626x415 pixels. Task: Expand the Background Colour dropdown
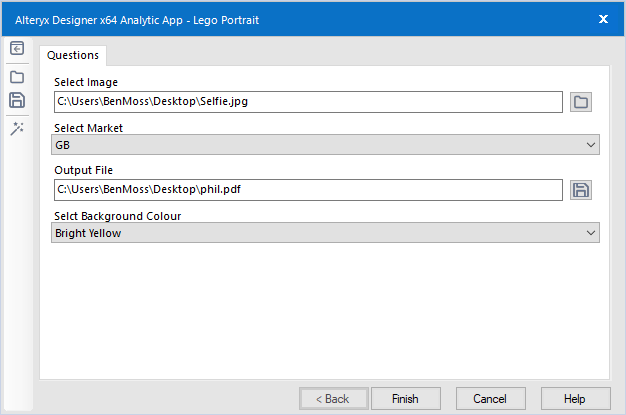point(326,233)
